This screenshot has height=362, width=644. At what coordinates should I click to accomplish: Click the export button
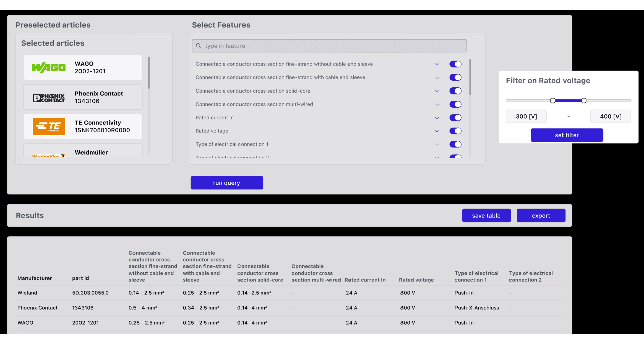pos(541,216)
